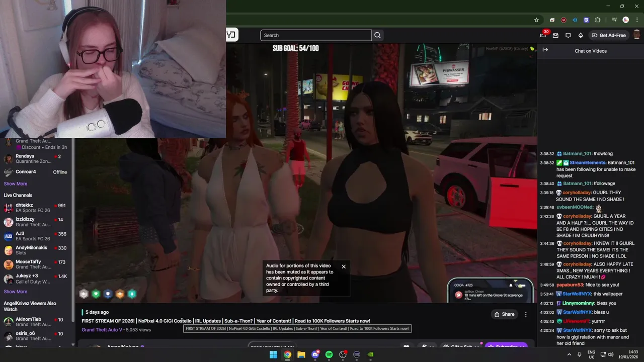The image size is (644, 362).
Task: Open the red U browser extension
Action: pos(563,20)
